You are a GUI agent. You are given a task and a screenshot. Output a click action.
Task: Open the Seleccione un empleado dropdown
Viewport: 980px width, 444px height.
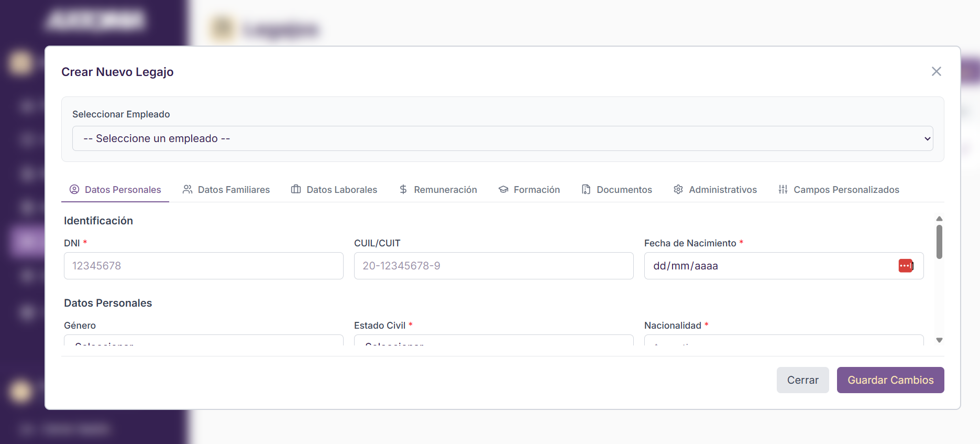(502, 138)
